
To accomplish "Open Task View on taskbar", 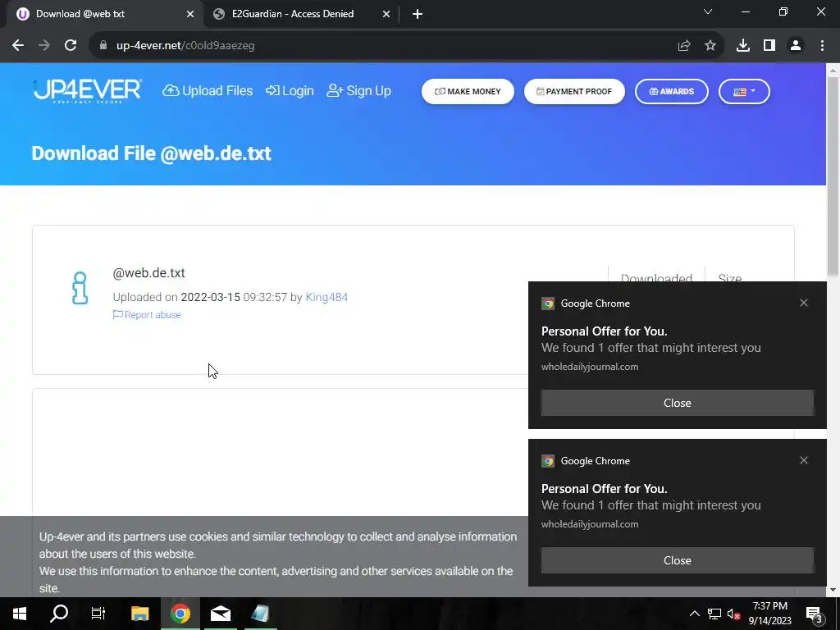I will coord(98,614).
